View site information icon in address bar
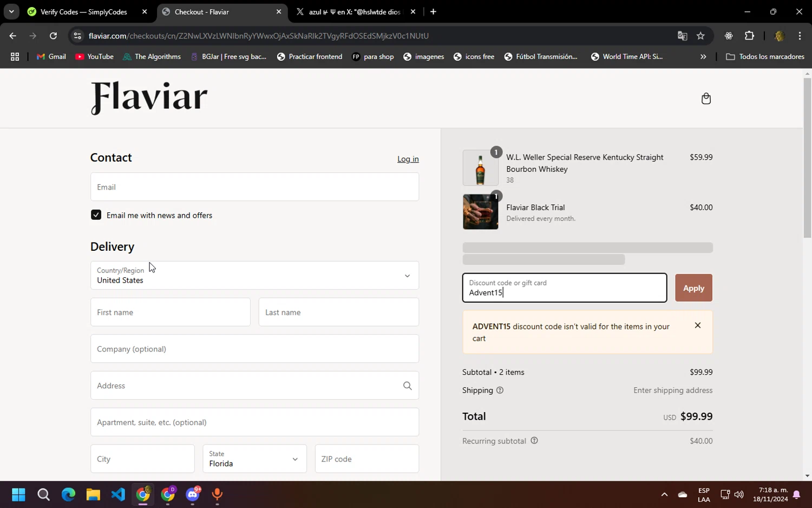This screenshot has height=508, width=812. coord(77,36)
